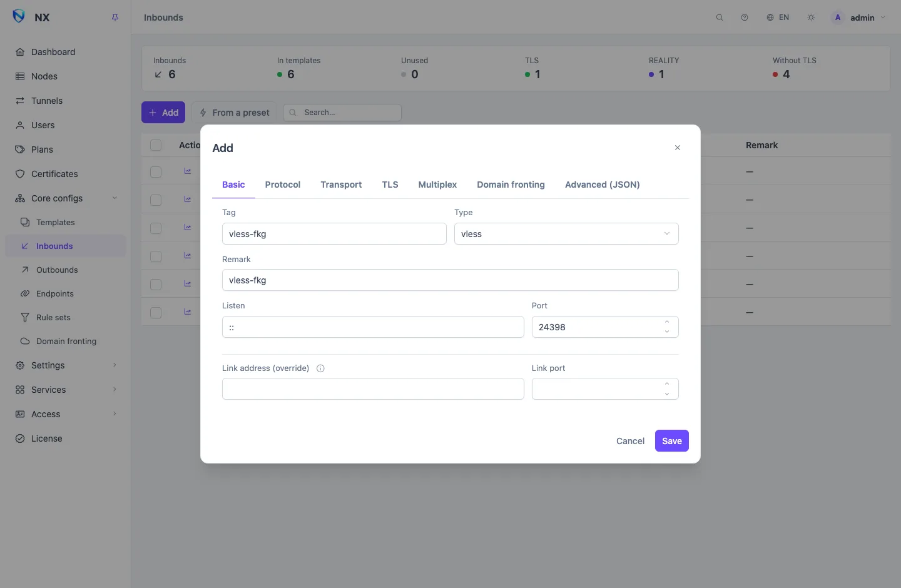The image size is (901, 588).
Task: Open the help question-mark icon
Action: (745, 18)
